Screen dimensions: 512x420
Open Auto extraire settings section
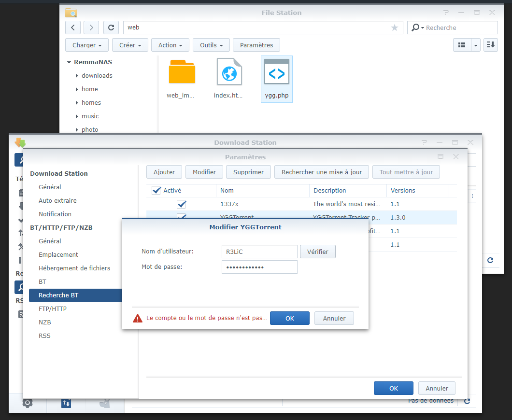[x=57, y=200]
